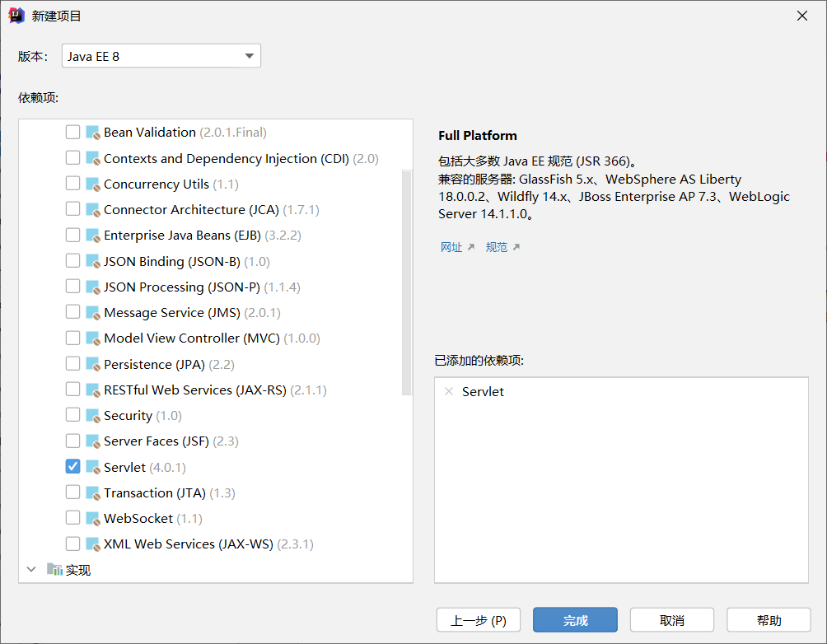
Task: Select the Bean Validation row text
Action: [185, 133]
